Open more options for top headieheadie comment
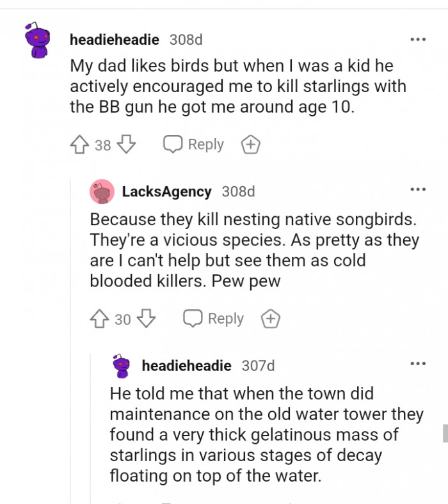The width and height of the screenshot is (448, 504). pyautogui.click(x=417, y=40)
